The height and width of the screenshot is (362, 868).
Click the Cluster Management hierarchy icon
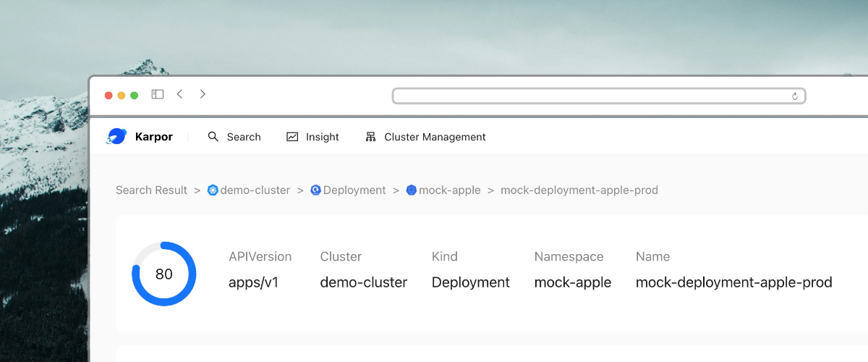[x=371, y=137]
